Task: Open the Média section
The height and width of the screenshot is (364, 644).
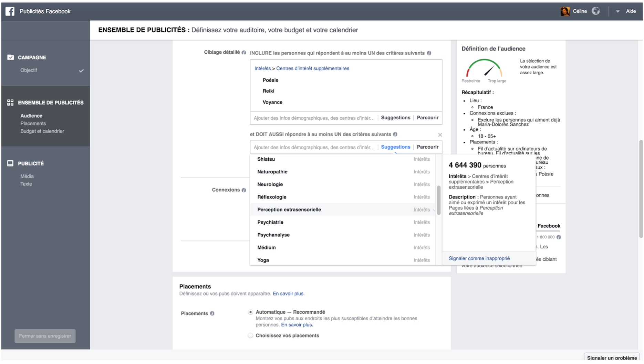Action: 27,176
